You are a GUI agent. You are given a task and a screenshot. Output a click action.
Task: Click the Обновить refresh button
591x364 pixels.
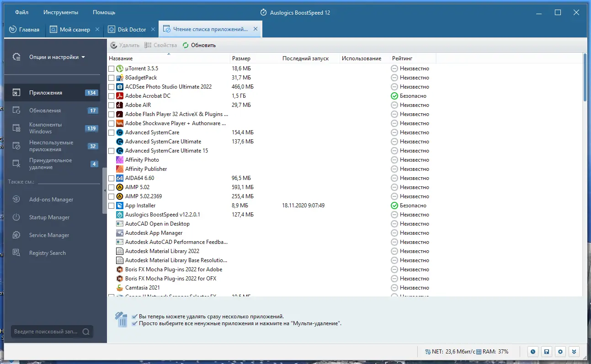[x=199, y=45]
